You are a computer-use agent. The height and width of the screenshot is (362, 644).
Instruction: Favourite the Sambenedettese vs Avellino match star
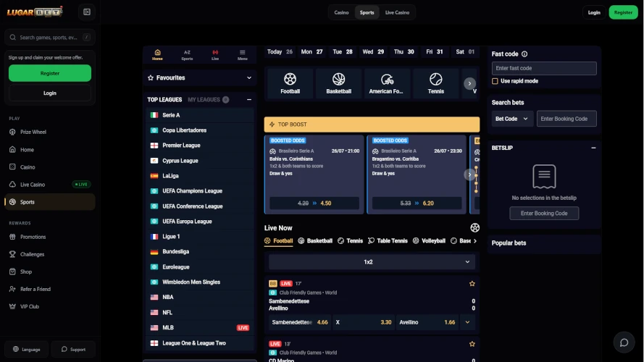(472, 284)
